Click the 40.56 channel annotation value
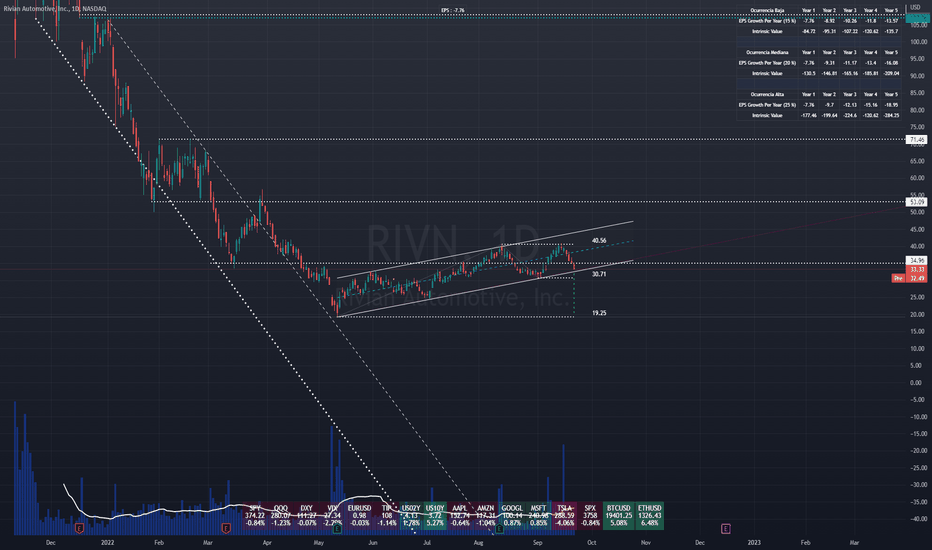The height and width of the screenshot is (550, 932). pyautogui.click(x=599, y=241)
